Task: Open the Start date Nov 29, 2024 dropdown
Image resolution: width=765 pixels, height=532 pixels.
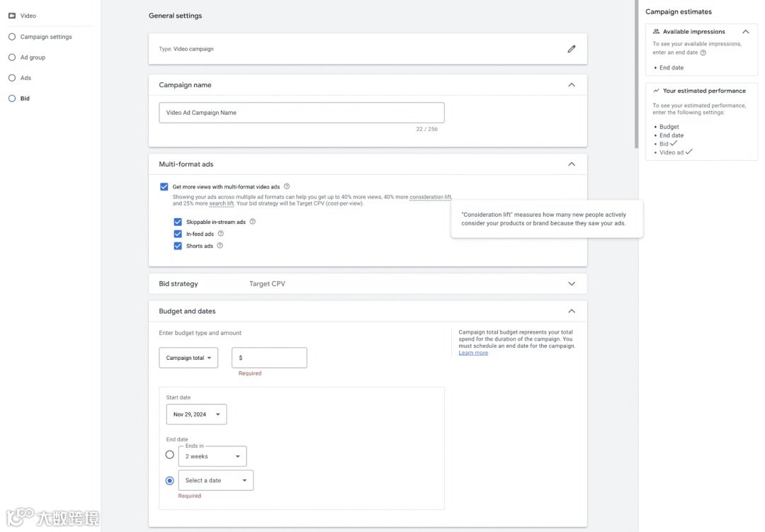Action: point(196,414)
